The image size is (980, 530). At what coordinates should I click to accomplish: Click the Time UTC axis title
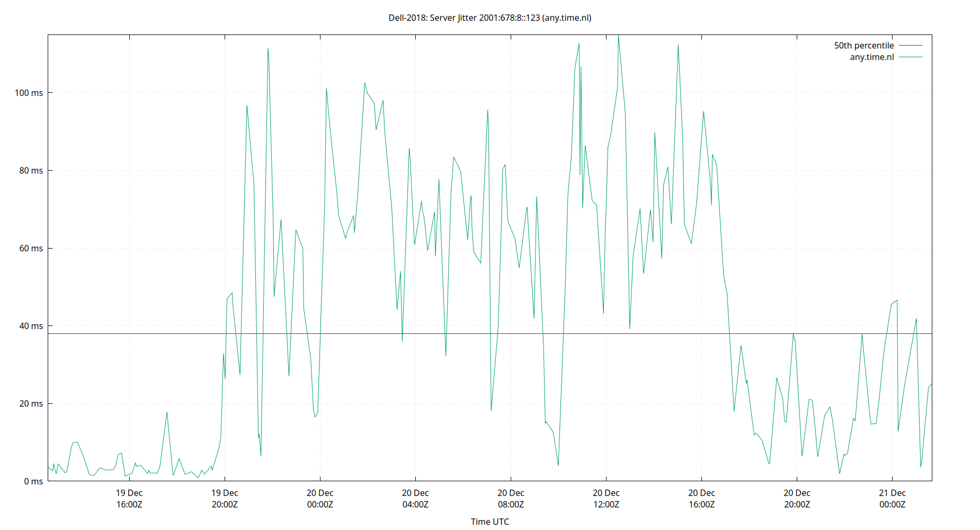point(489,522)
